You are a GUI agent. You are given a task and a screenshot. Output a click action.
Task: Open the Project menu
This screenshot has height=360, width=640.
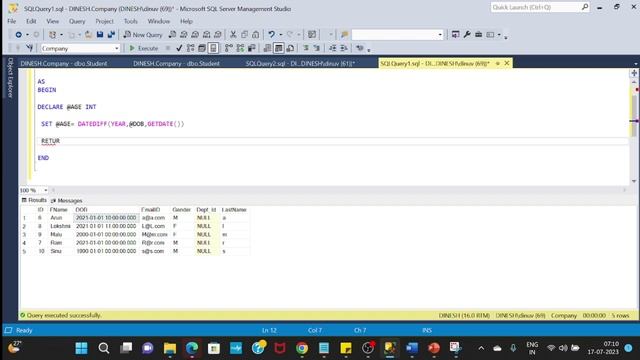point(104,21)
